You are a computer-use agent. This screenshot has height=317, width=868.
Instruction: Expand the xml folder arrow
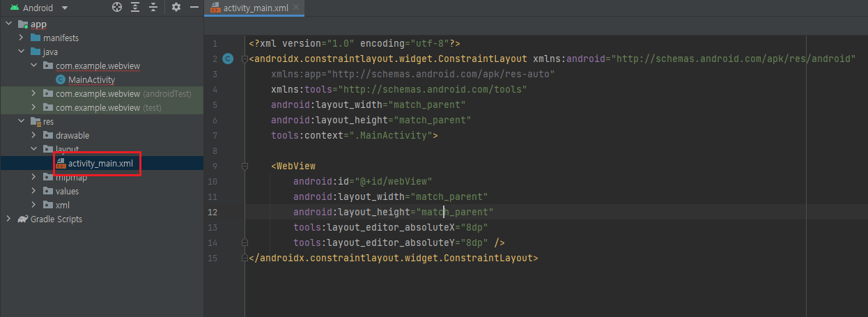(34, 205)
